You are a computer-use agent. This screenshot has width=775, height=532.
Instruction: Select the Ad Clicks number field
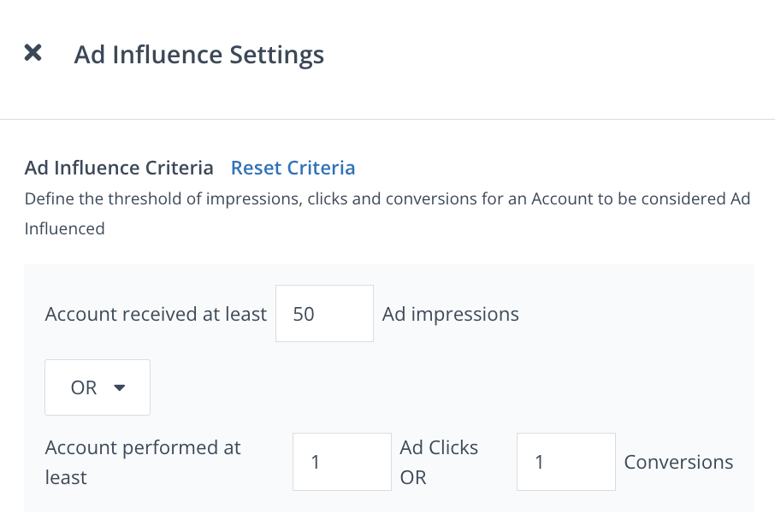point(341,462)
